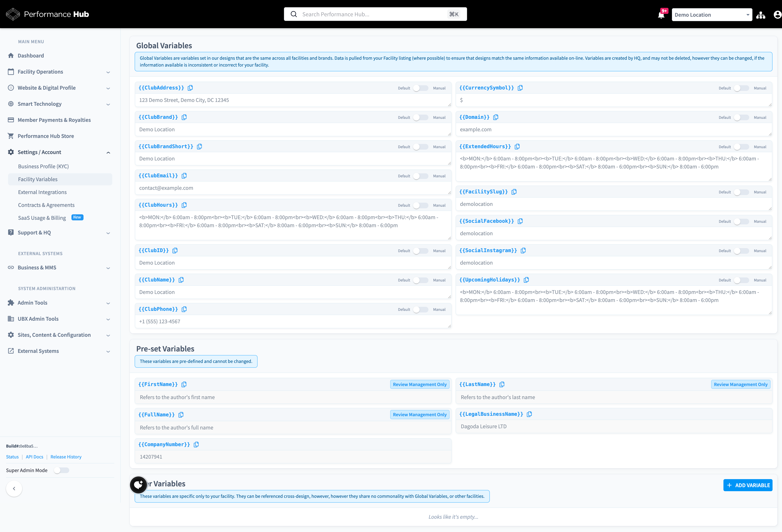Click the ADD VARIABLE button

tap(748, 485)
